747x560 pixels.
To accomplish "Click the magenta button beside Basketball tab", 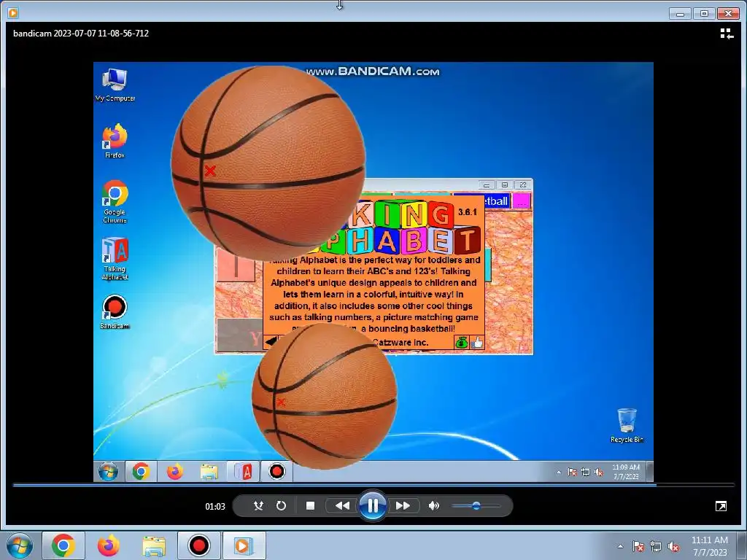I will point(521,201).
